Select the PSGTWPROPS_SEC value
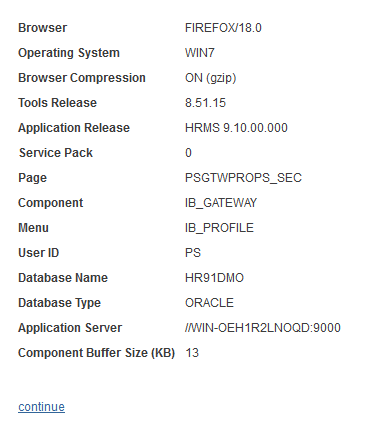Viewport: 366px width, 440px height. click(243, 178)
